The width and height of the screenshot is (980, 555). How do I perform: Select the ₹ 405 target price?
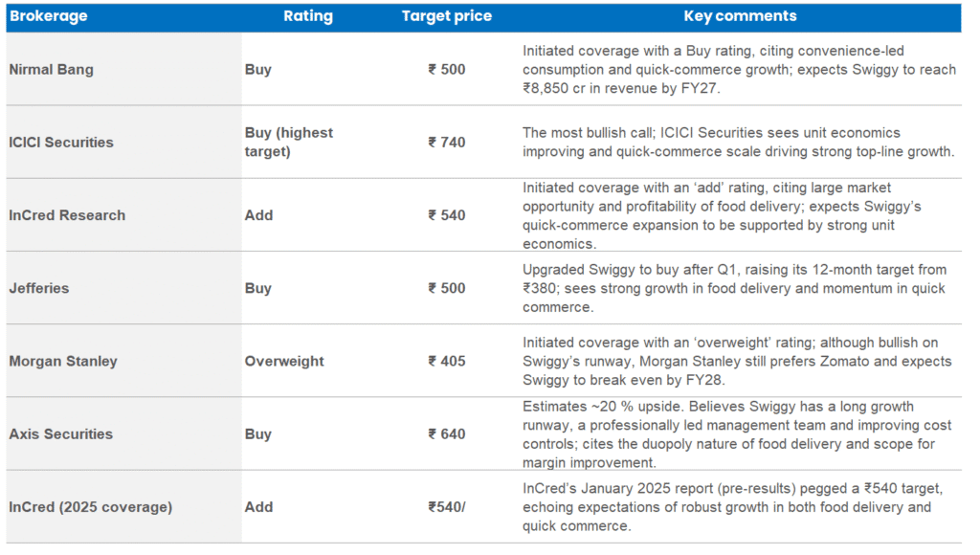click(447, 362)
